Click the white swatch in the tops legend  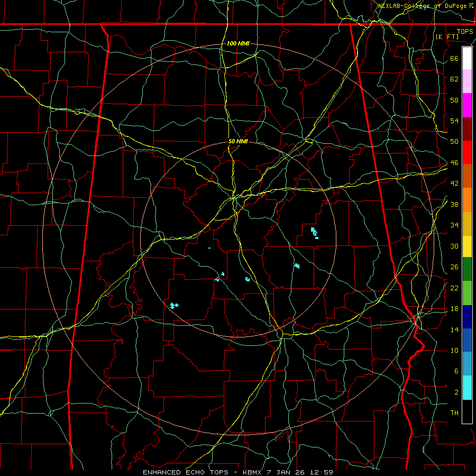tap(467, 58)
